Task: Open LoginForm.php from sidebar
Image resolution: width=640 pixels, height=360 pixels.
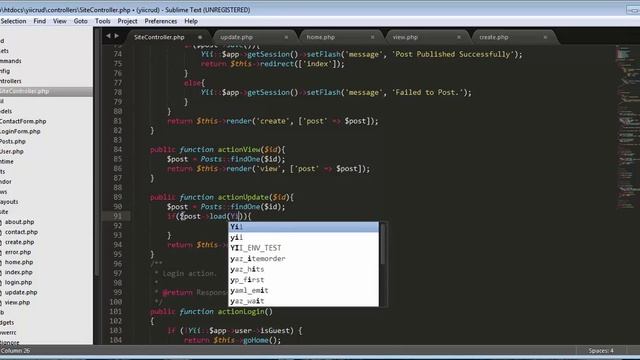Action: click(x=20, y=131)
